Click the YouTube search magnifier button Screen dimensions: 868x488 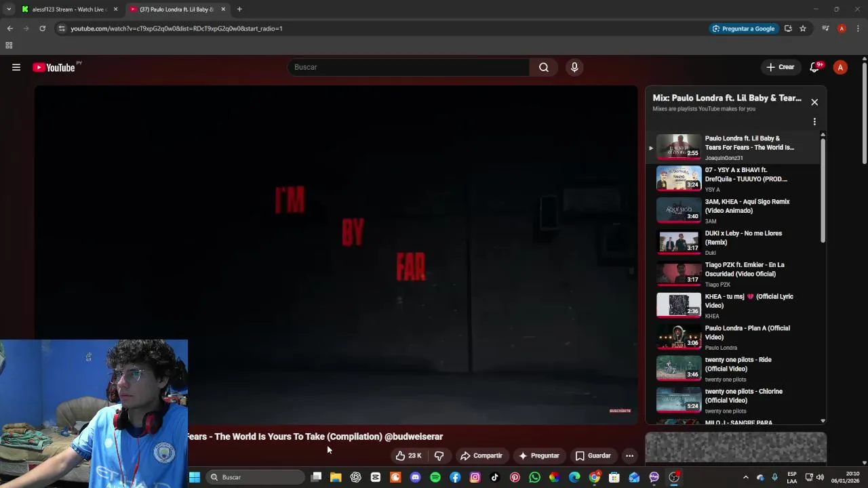(x=544, y=67)
